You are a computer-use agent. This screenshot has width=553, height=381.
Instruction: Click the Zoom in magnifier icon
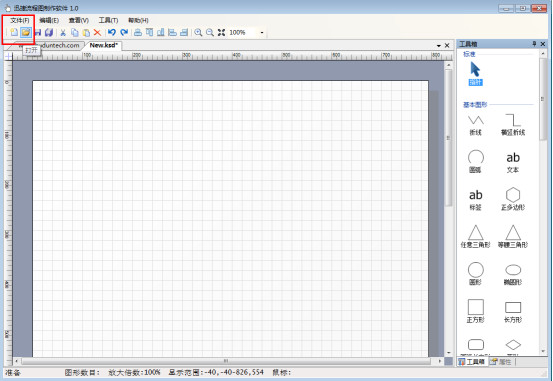pyautogui.click(x=198, y=32)
